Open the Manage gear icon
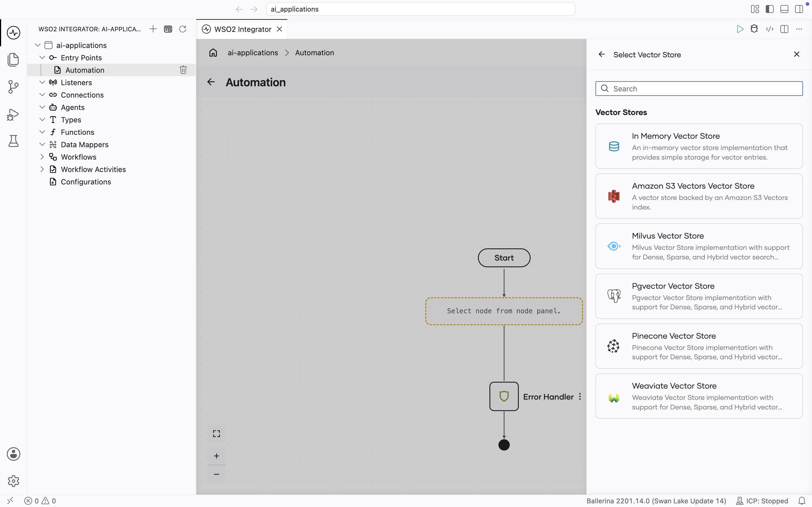The width and height of the screenshot is (812, 507). (x=14, y=481)
